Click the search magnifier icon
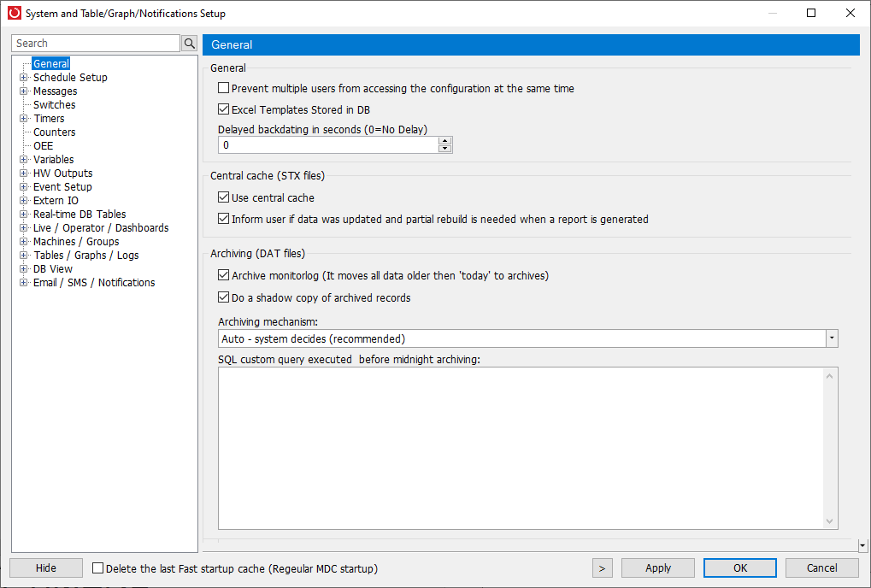The image size is (871, 588). pos(190,44)
